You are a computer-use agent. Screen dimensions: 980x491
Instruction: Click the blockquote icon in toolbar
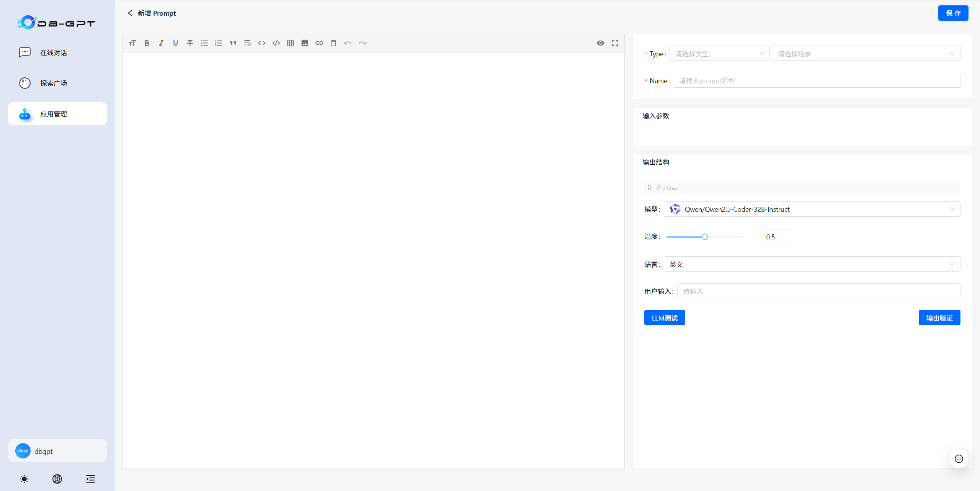pos(233,43)
